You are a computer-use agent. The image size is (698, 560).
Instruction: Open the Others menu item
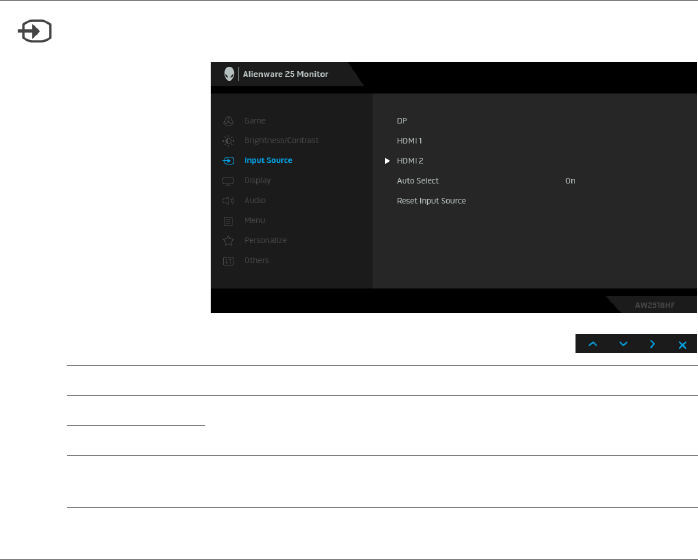click(x=256, y=260)
